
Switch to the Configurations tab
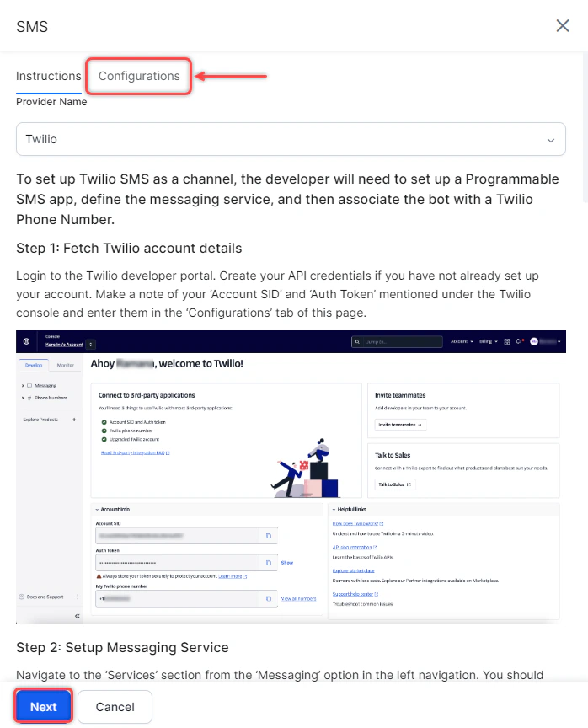click(x=139, y=76)
